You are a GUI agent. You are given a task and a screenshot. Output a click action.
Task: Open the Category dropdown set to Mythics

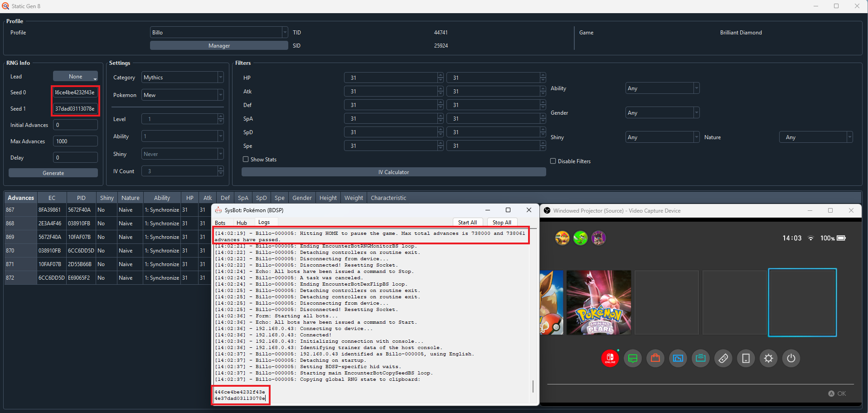tap(183, 78)
